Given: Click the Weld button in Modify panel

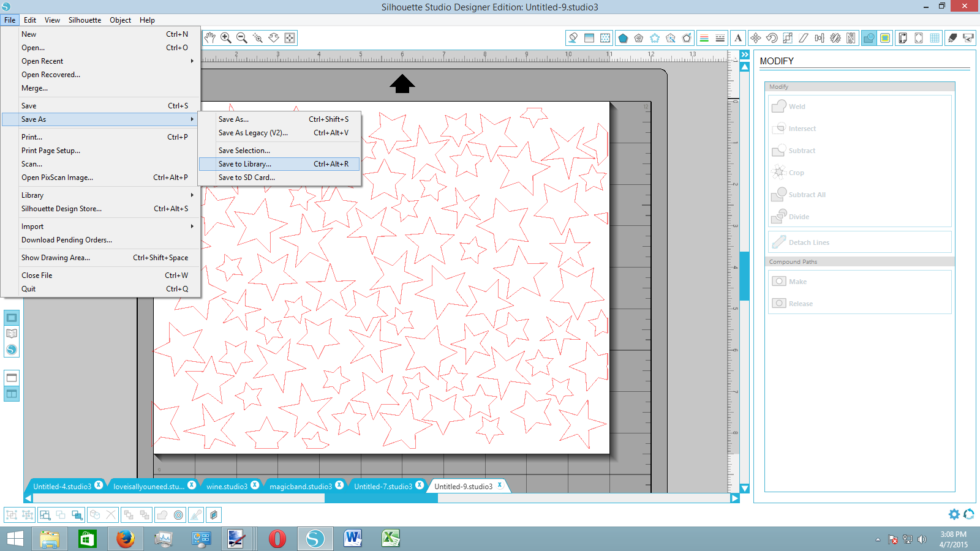Looking at the screenshot, I should (x=860, y=107).
